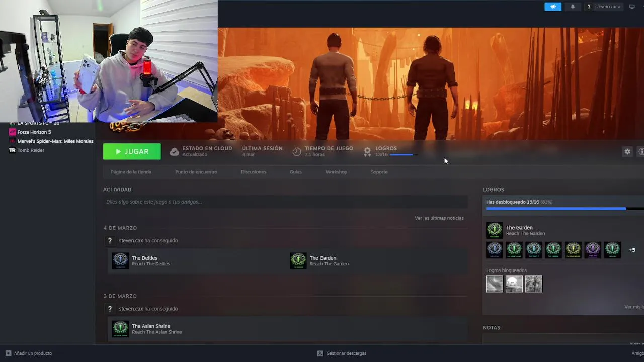Click avatar icon beside 3 de marzo entry
This screenshot has width=644, height=362.
click(x=110, y=309)
